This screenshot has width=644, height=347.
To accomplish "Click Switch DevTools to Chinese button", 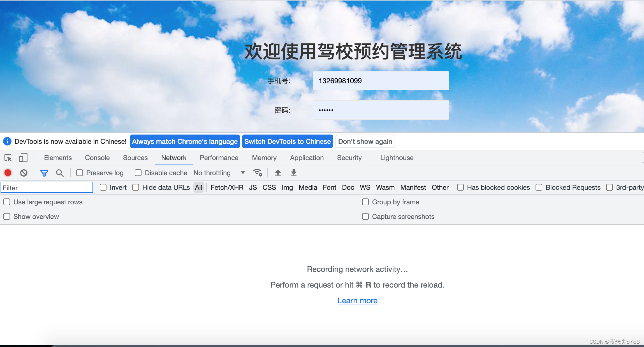I will [287, 142].
